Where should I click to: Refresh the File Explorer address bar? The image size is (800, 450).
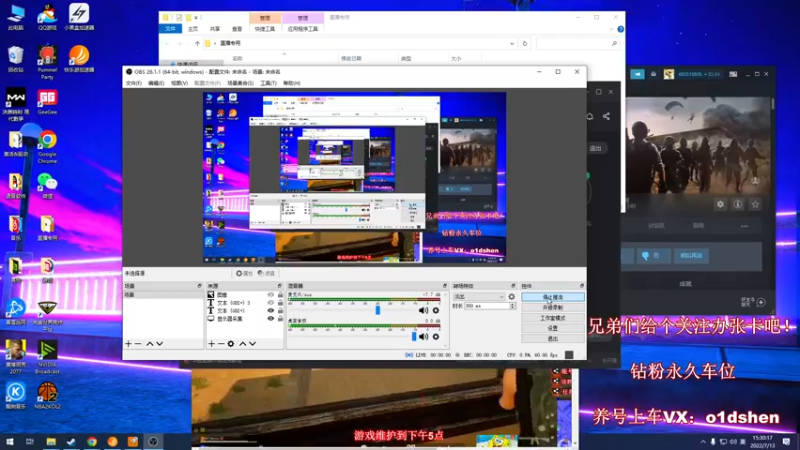tap(524, 43)
